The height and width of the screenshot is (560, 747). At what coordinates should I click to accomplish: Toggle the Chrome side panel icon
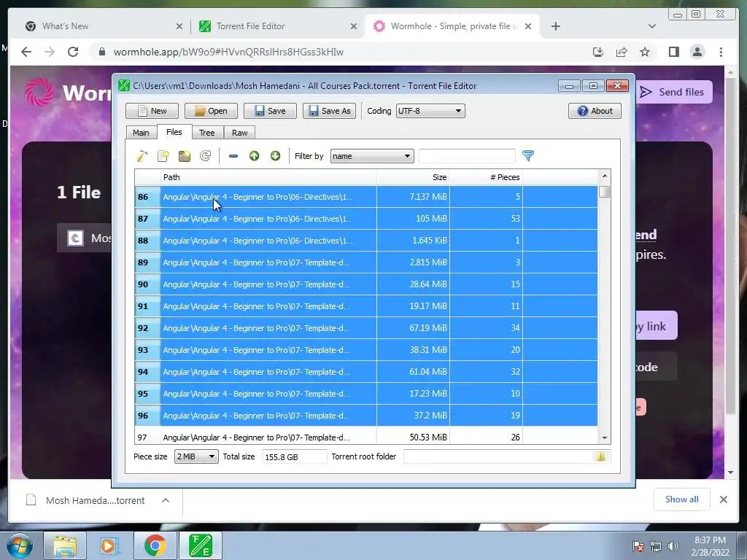[673, 52]
